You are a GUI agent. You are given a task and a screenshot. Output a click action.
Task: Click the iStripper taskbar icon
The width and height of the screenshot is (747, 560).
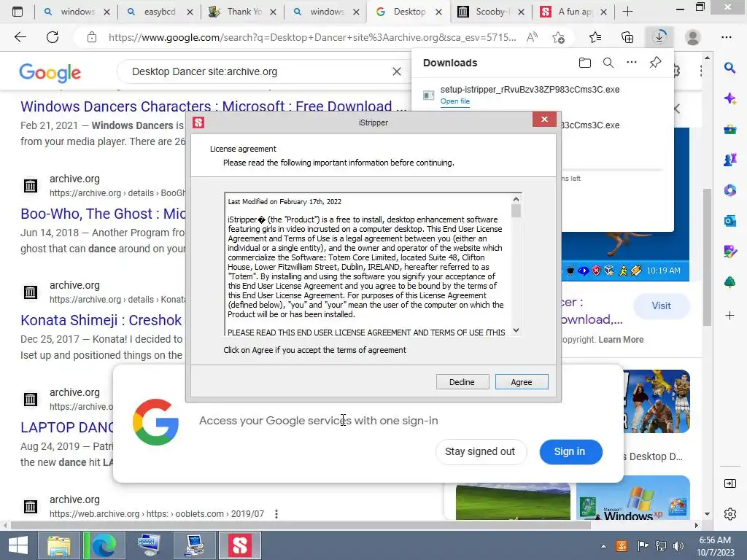point(239,545)
